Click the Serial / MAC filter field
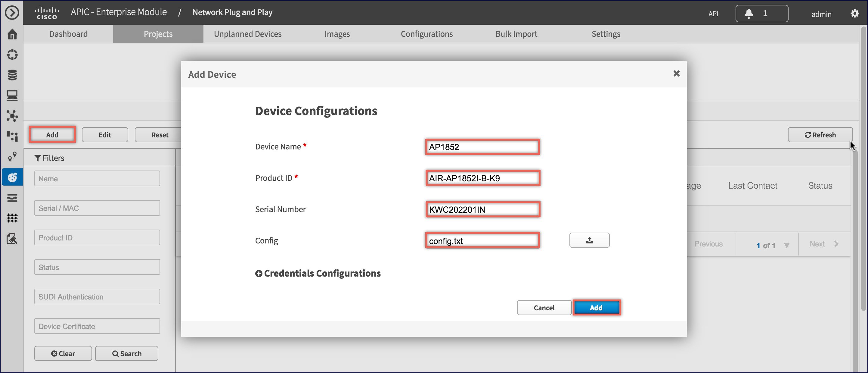 97,208
